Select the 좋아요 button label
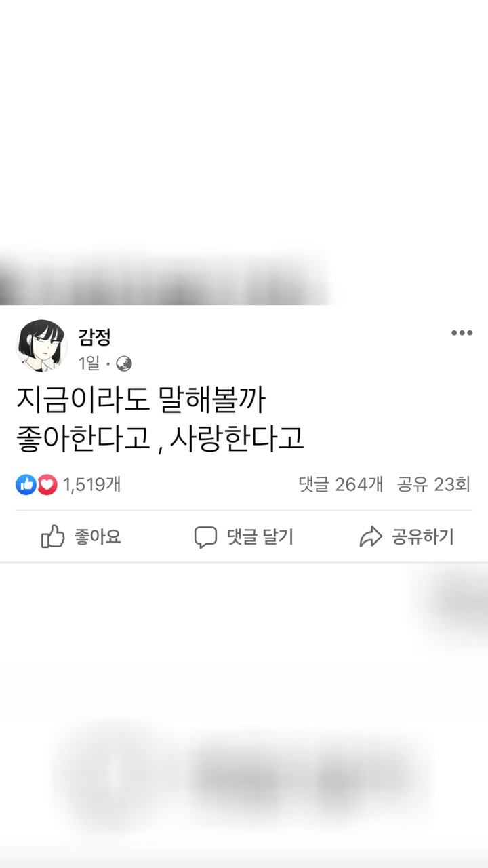The image size is (488, 868). (98, 537)
